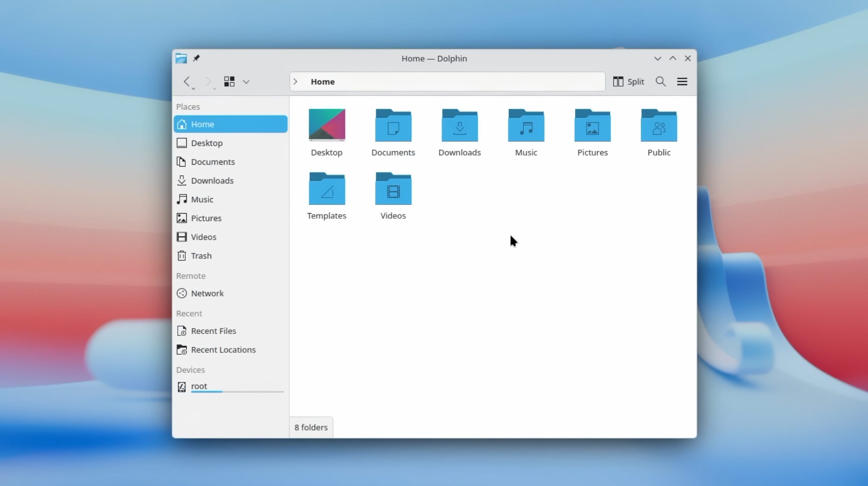This screenshot has height=486, width=868.
Task: Expand the breadcrumb chevron before Home
Action: 295,82
